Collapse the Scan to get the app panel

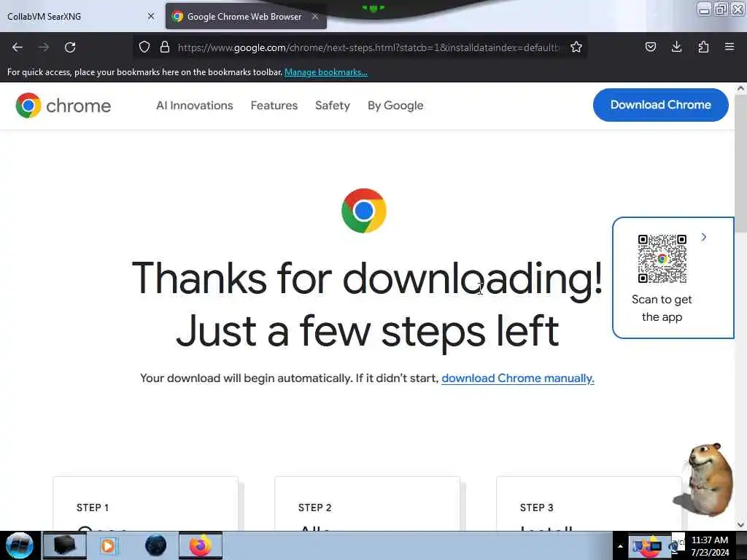pos(704,237)
